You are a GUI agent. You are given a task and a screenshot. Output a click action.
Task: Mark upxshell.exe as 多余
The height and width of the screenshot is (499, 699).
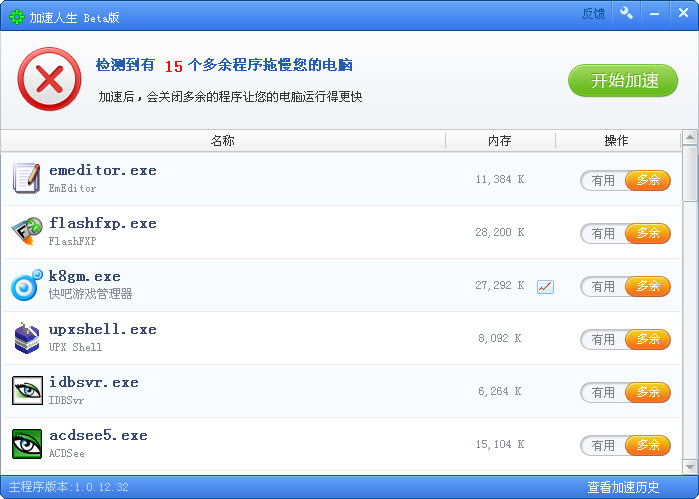point(648,339)
